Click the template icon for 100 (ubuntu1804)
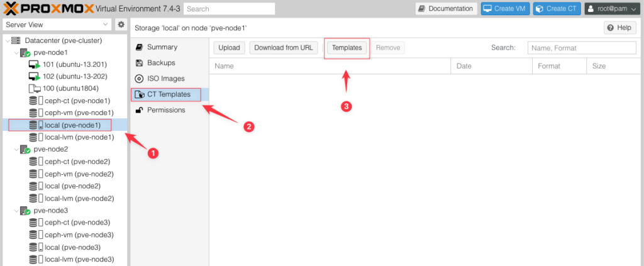This screenshot has height=266, width=644. (x=35, y=89)
